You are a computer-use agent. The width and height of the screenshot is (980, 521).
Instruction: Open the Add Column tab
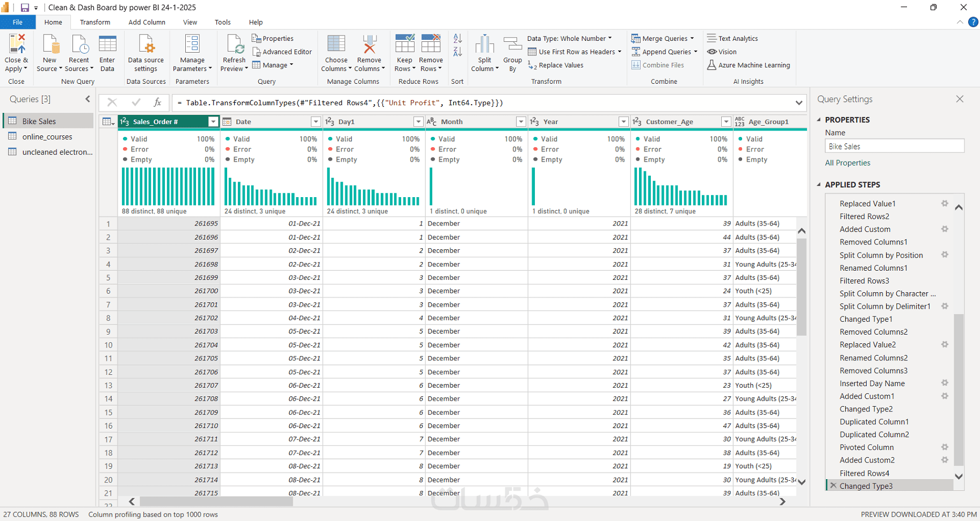click(147, 23)
